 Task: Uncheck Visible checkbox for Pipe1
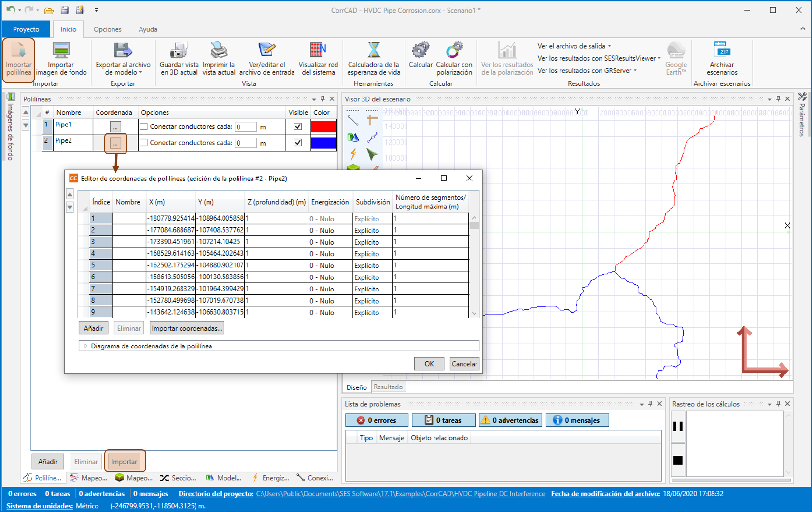298,126
